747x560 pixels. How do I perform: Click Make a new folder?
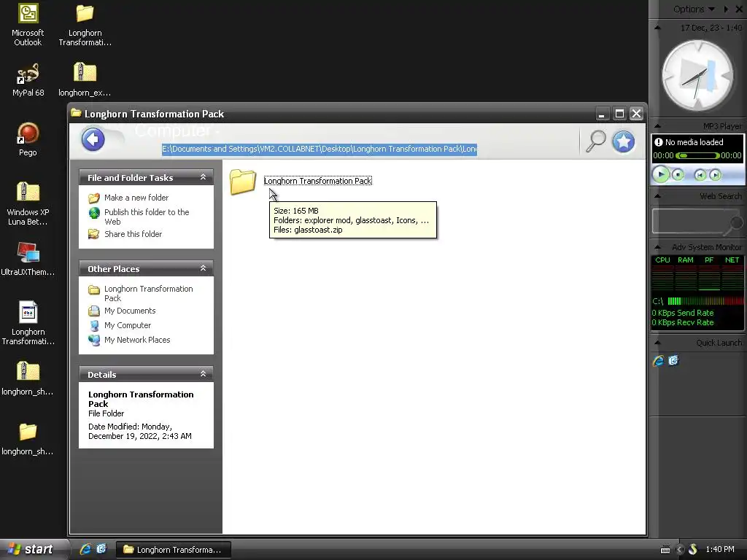coord(136,198)
